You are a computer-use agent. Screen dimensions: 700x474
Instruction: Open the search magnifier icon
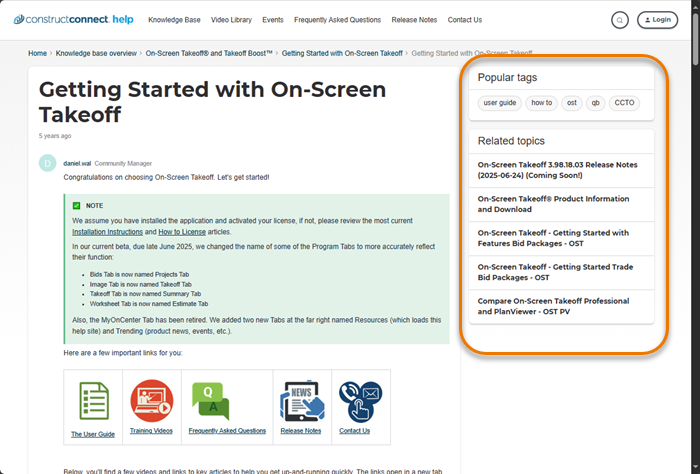coord(620,20)
